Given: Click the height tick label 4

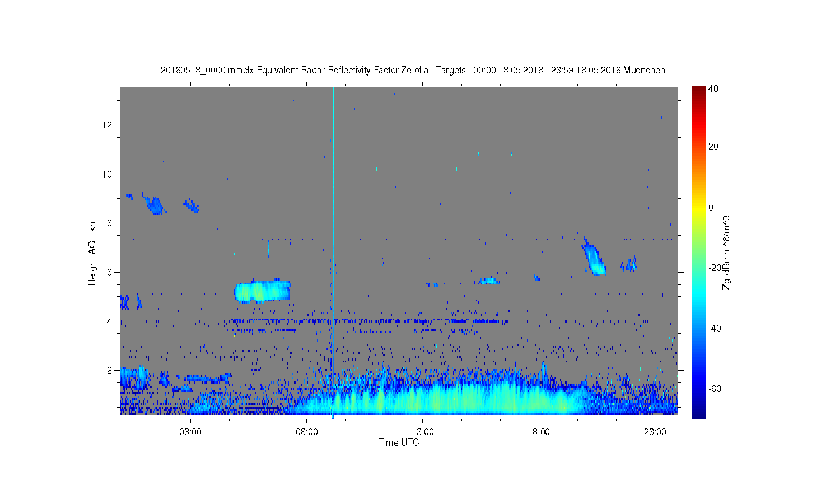Looking at the screenshot, I should click(x=110, y=321).
